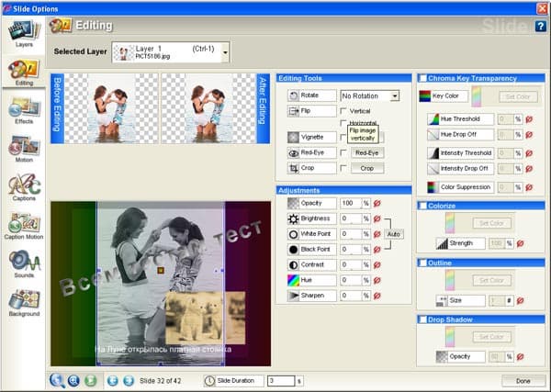Reset Contrast with its red reset icon
The width and height of the screenshot is (551, 392).
coord(377,264)
